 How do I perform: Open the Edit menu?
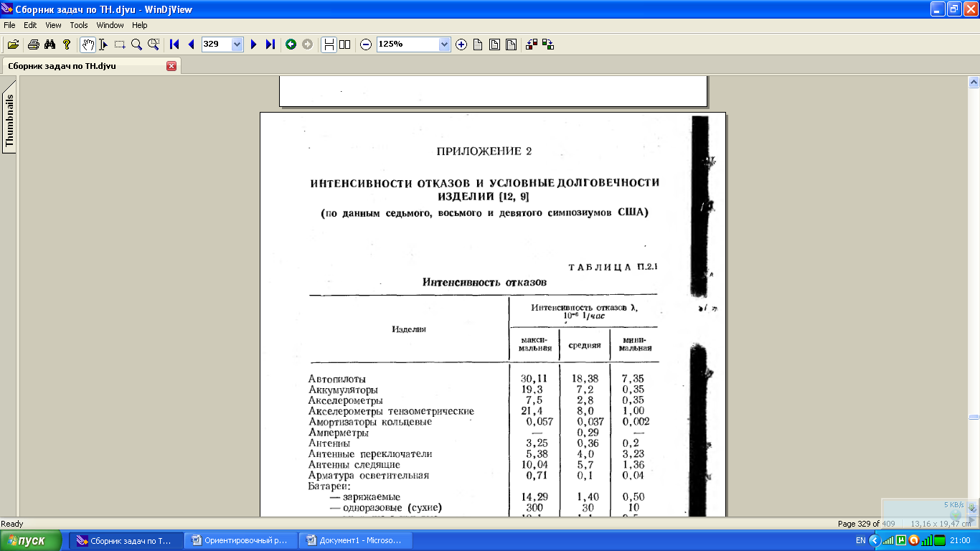tap(30, 25)
